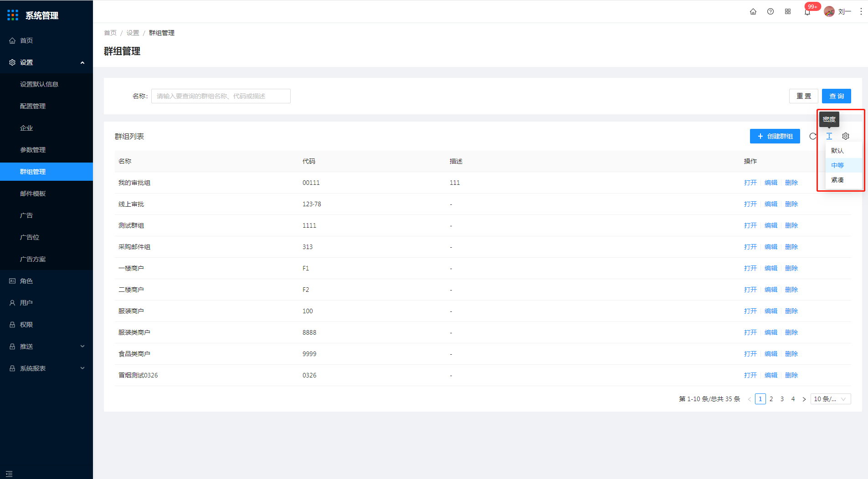Screen dimensions: 868x479
Task: Select 紧凑 density option
Action: [x=843, y=180]
